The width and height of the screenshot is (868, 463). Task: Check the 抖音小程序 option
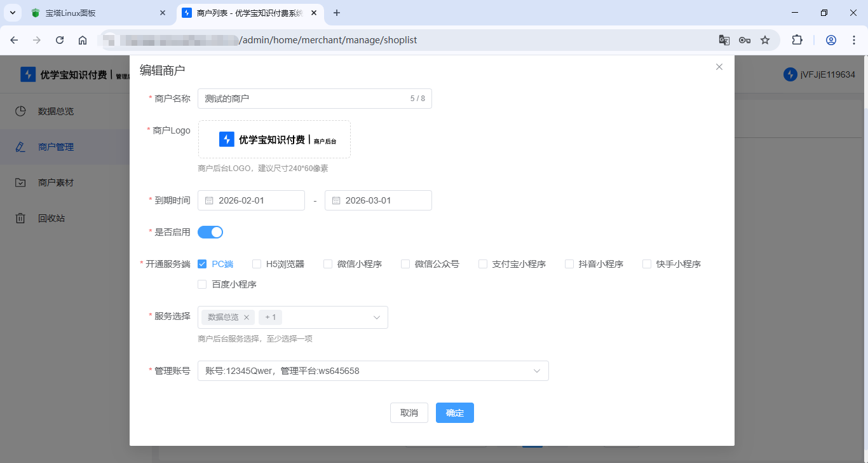569,263
